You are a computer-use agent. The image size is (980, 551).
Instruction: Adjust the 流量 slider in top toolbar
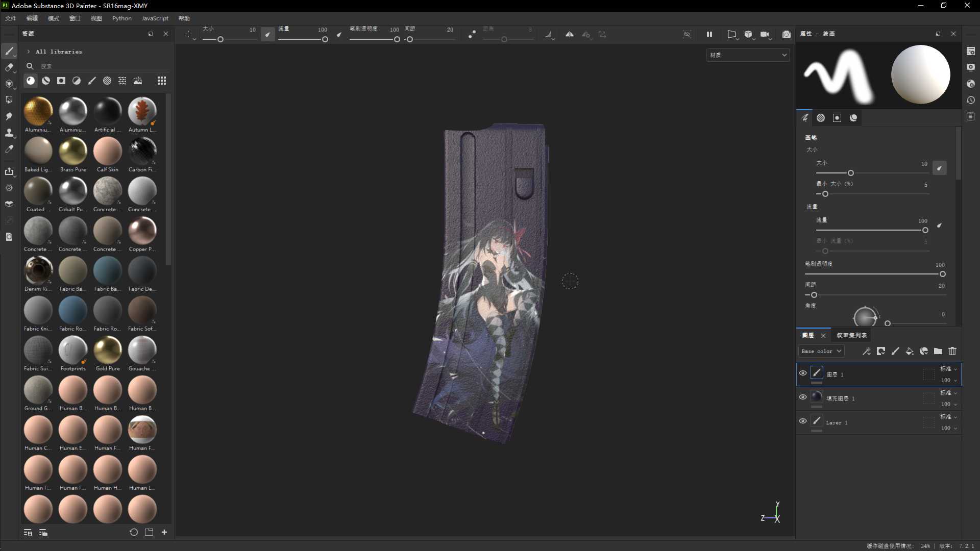click(x=303, y=39)
